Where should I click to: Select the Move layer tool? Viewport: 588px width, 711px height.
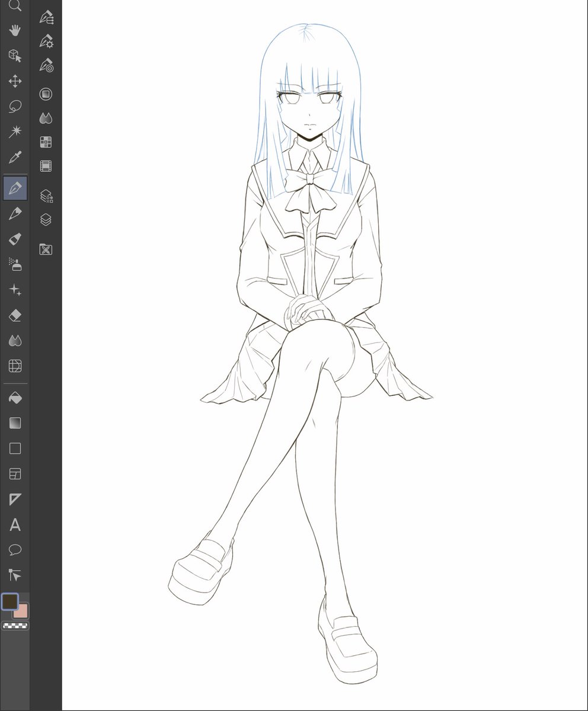(x=15, y=81)
